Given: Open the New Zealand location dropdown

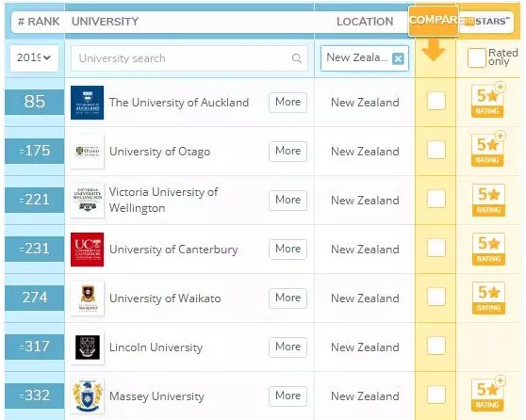Looking at the screenshot, I should (x=365, y=58).
